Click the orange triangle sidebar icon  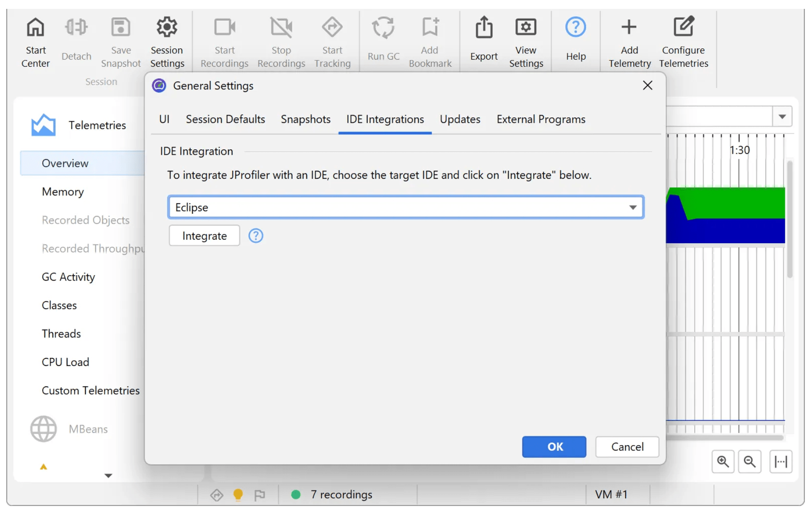[44, 467]
